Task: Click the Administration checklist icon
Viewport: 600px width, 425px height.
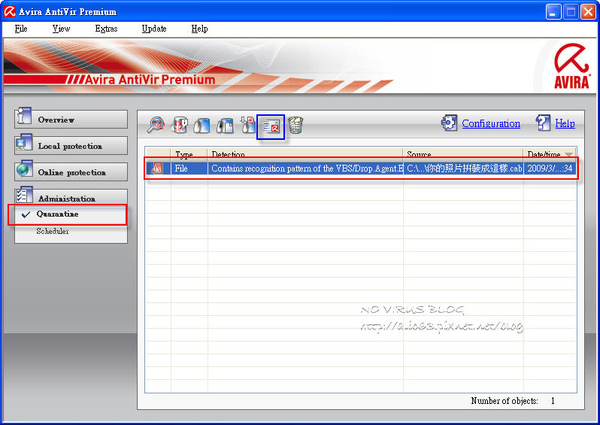Action: click(24, 195)
